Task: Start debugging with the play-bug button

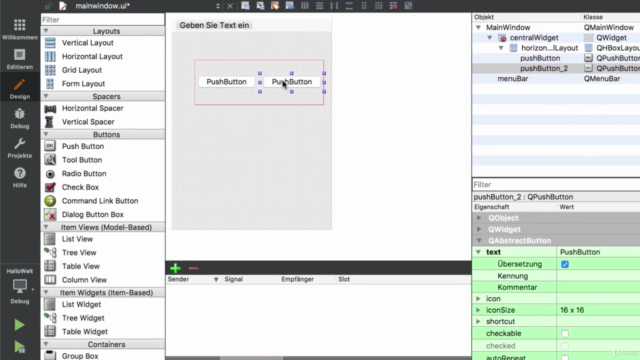Action: click(19, 347)
